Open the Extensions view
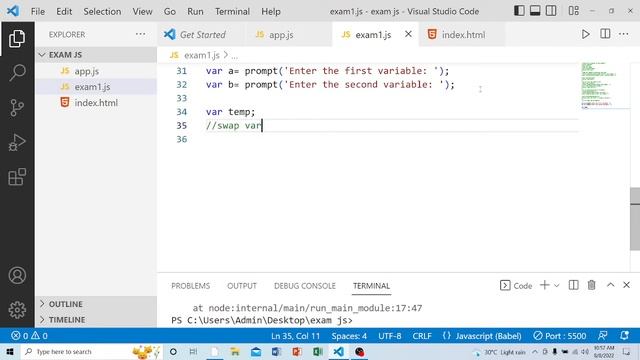Viewport: 640px width, 360px height. tap(17, 177)
